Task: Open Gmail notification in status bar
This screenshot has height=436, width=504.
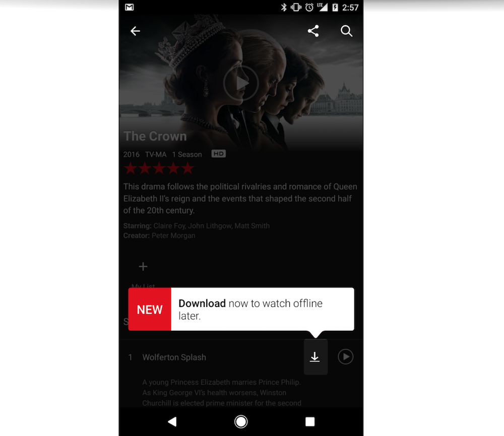Action: tap(129, 7)
